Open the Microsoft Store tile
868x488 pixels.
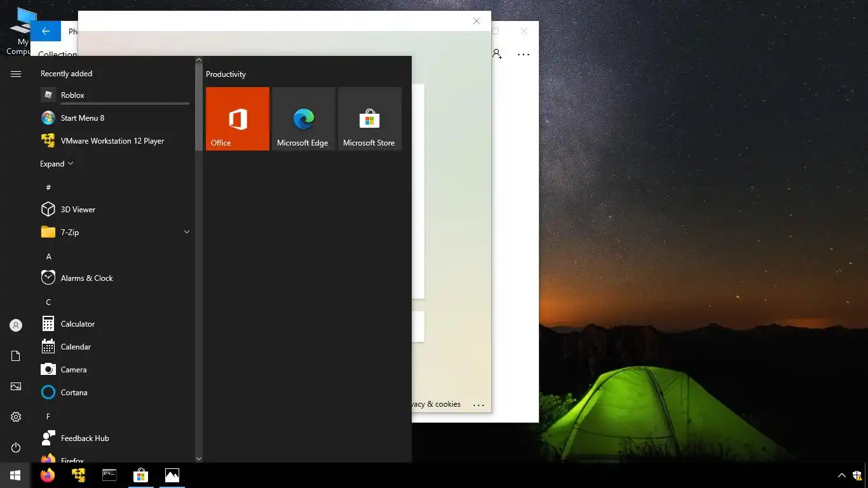pos(370,119)
